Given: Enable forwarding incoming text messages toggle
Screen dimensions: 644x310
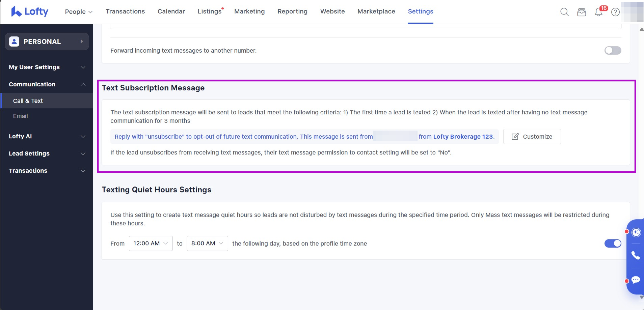Looking at the screenshot, I should (x=613, y=51).
